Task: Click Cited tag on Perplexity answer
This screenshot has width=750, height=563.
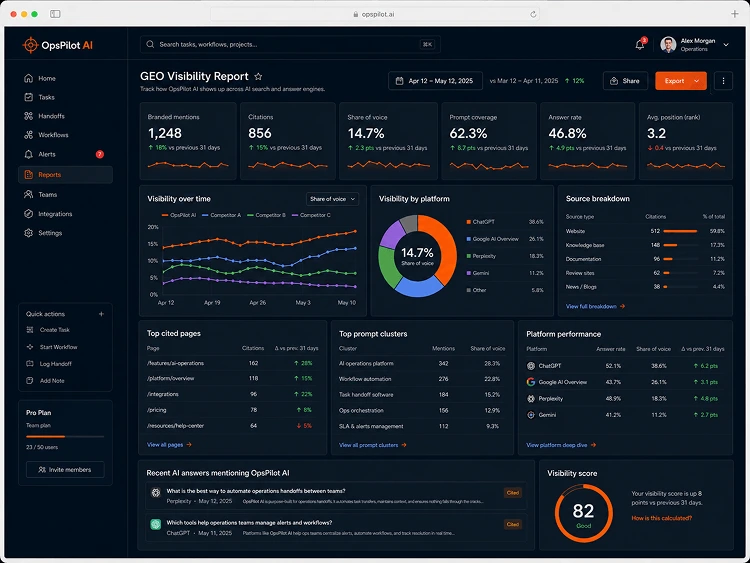Action: 513,493
